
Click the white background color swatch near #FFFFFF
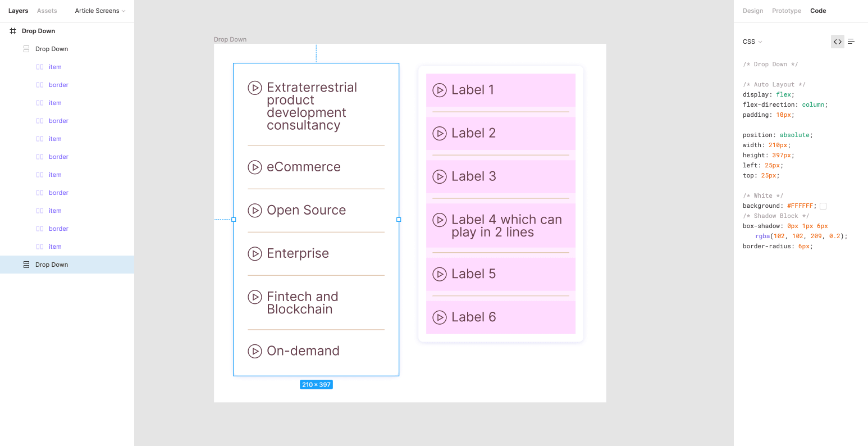point(823,206)
